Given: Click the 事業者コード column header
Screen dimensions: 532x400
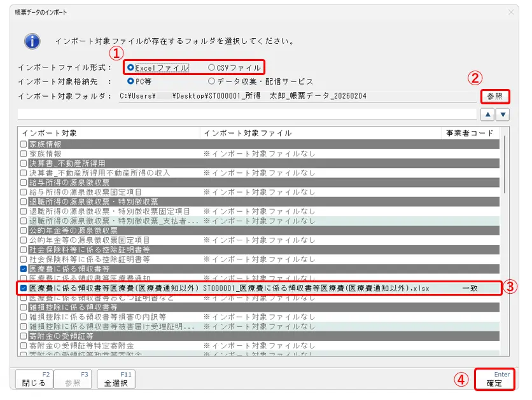Looking at the screenshot, I should point(470,133).
